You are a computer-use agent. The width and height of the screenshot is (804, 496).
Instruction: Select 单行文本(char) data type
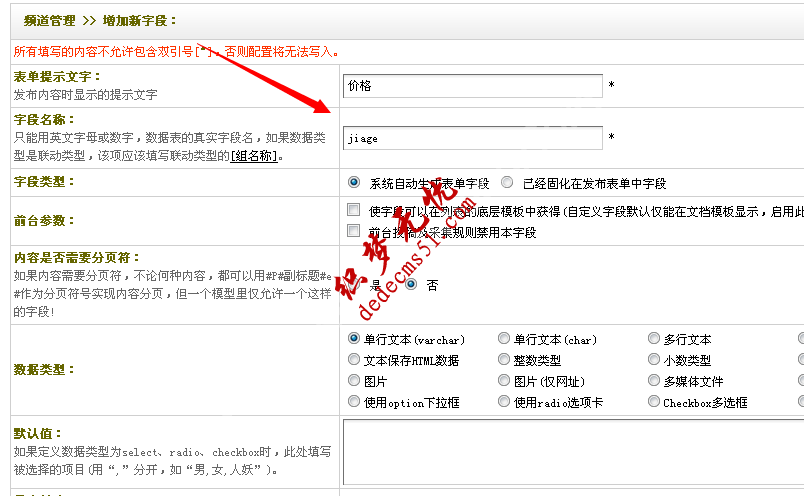click(x=504, y=339)
